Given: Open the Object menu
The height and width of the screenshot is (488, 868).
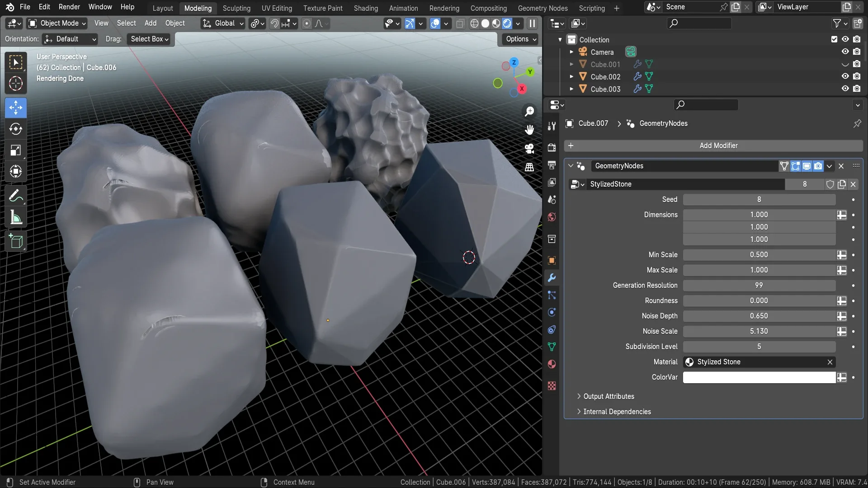Looking at the screenshot, I should click(175, 23).
